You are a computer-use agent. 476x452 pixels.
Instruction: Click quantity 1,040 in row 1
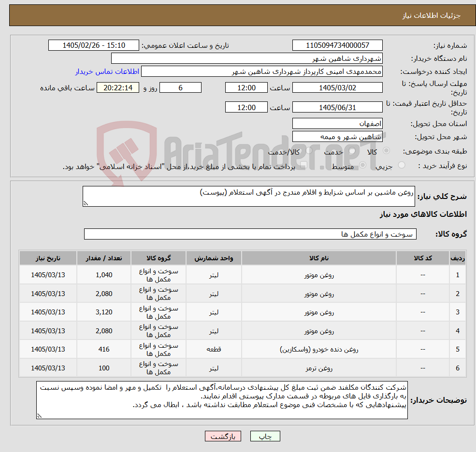tap(104, 275)
